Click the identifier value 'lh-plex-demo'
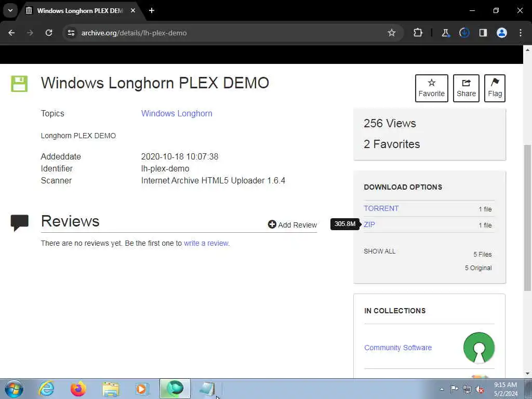Viewport: 532px width, 399px height. (x=165, y=169)
